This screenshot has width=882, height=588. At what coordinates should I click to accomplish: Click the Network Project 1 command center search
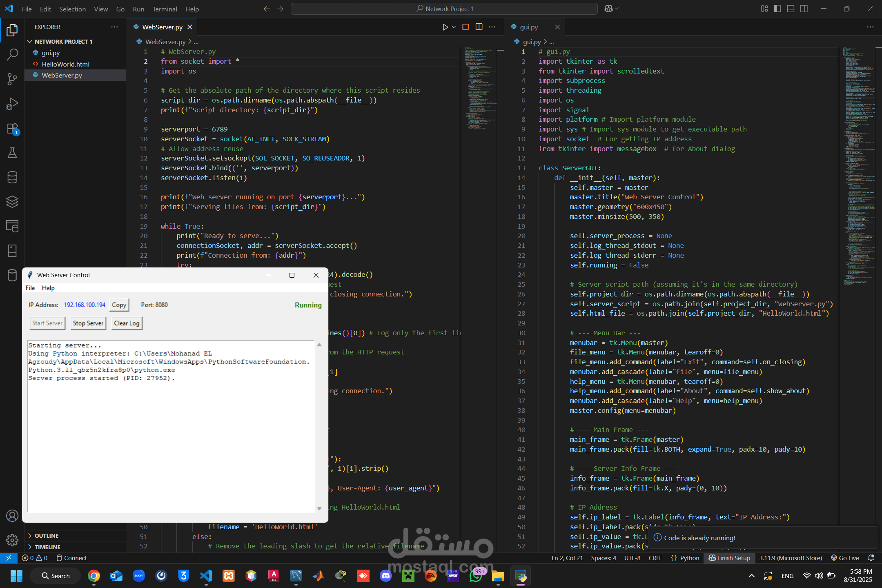pos(444,9)
